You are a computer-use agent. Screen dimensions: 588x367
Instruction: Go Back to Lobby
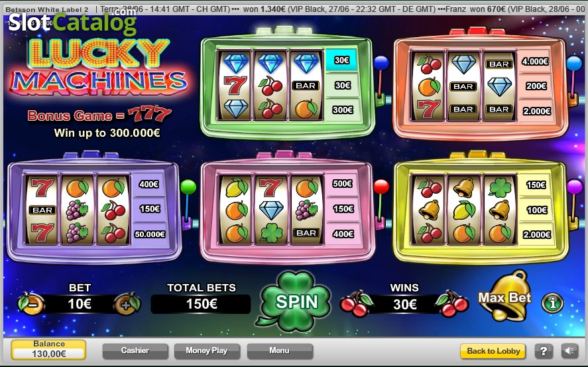pos(493,351)
